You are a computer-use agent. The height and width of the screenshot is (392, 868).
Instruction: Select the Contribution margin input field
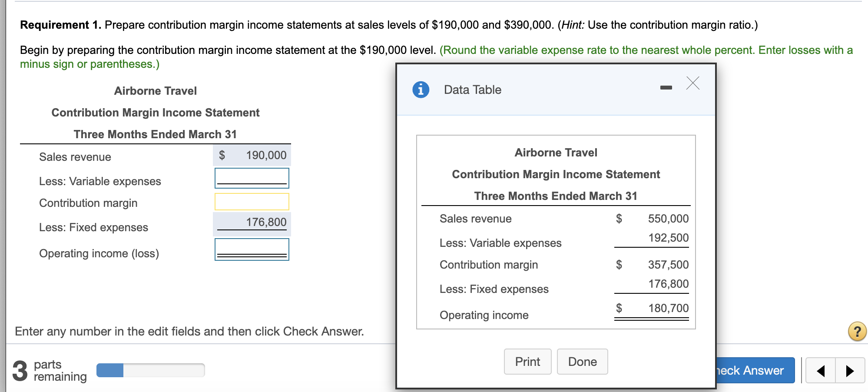[251, 201]
